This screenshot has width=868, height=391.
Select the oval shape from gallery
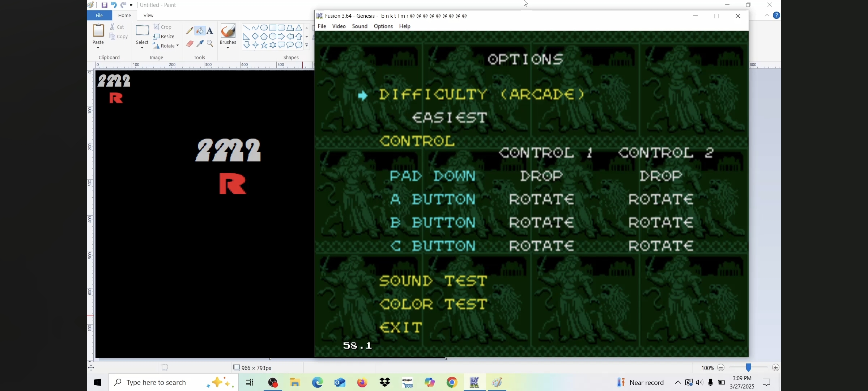[x=264, y=28]
